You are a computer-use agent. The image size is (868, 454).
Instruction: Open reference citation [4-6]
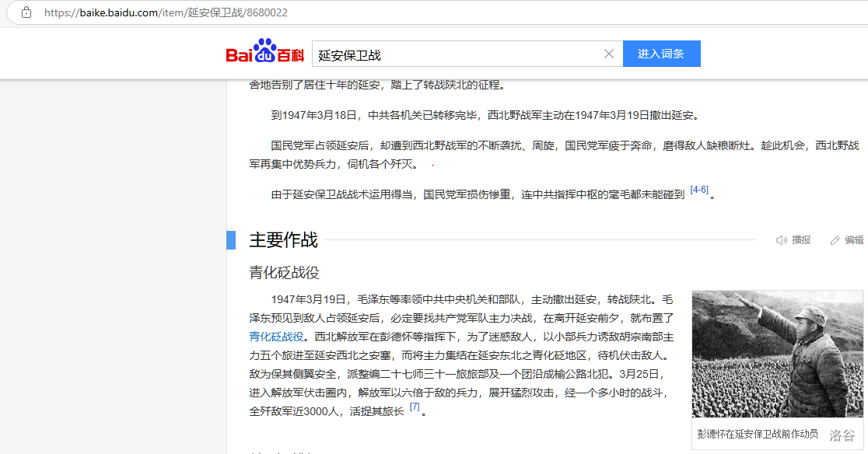[699, 190]
